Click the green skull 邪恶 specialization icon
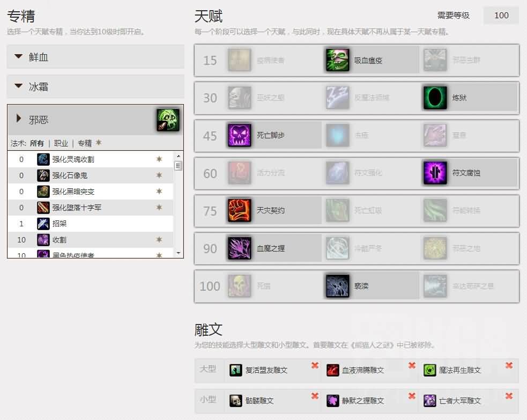The width and height of the screenshot is (527, 420). 168,120
